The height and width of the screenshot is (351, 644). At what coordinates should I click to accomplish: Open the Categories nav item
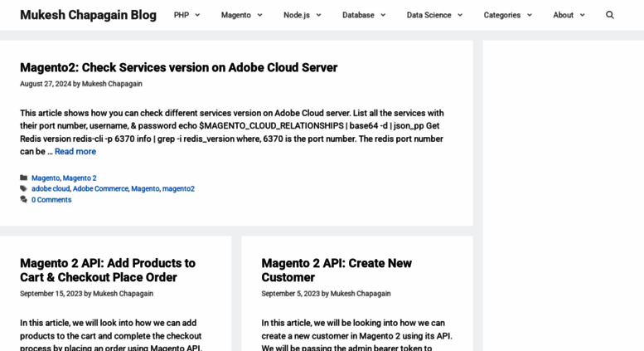(502, 15)
